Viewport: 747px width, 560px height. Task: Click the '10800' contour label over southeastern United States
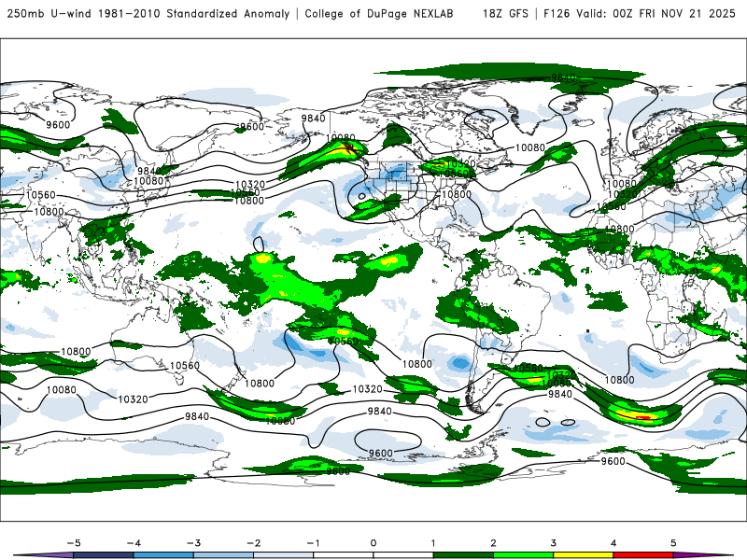point(457,194)
